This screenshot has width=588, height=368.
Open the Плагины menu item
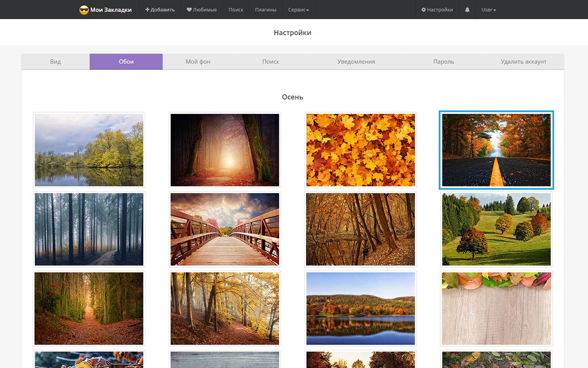point(266,10)
